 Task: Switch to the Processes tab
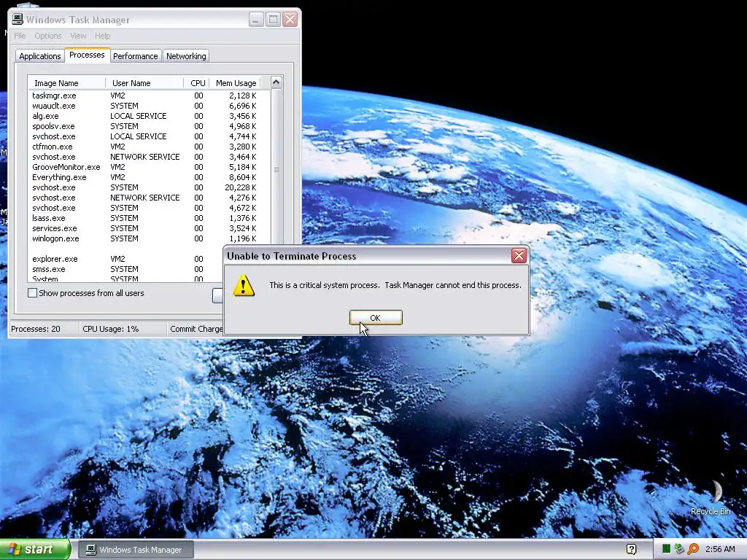(x=88, y=55)
